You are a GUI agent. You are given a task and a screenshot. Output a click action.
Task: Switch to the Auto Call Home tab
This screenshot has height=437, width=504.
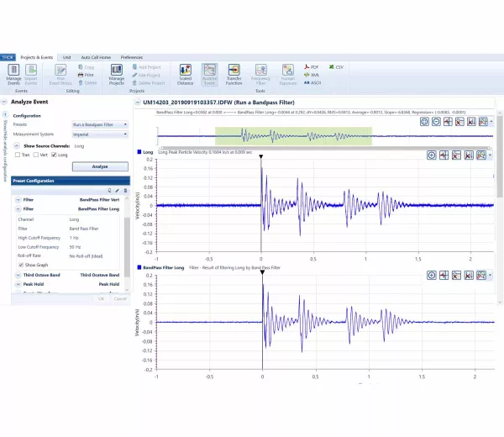pos(96,57)
